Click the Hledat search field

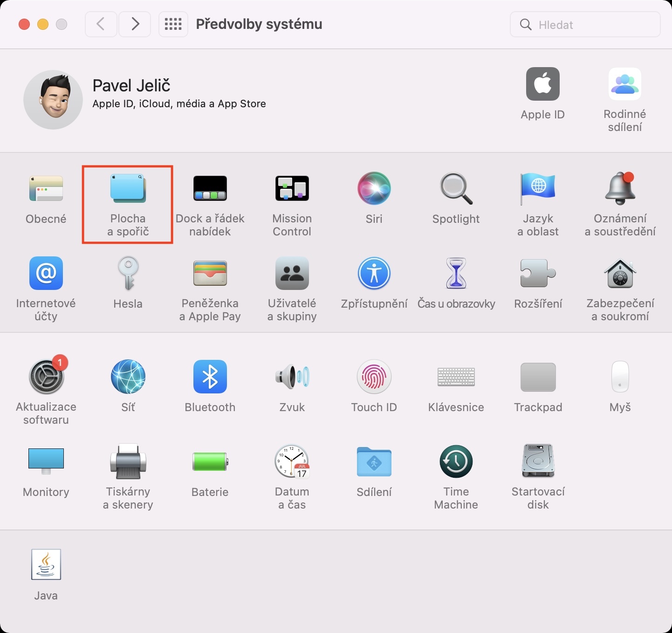point(585,25)
